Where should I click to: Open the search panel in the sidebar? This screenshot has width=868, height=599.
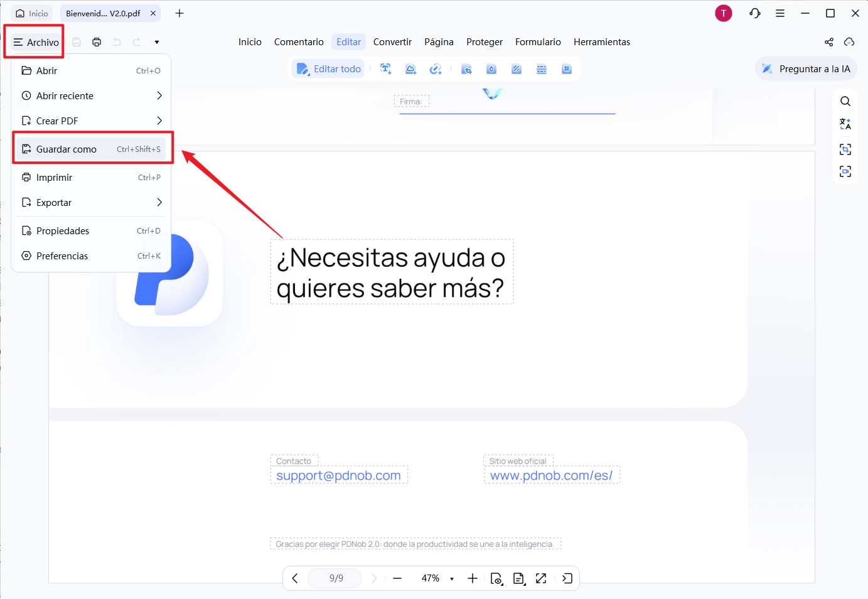(x=845, y=100)
